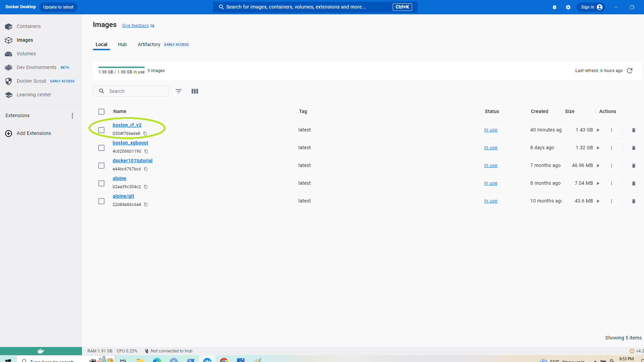Copy the docker101tutorial image ID
This screenshot has width=644, height=362.
point(146,169)
